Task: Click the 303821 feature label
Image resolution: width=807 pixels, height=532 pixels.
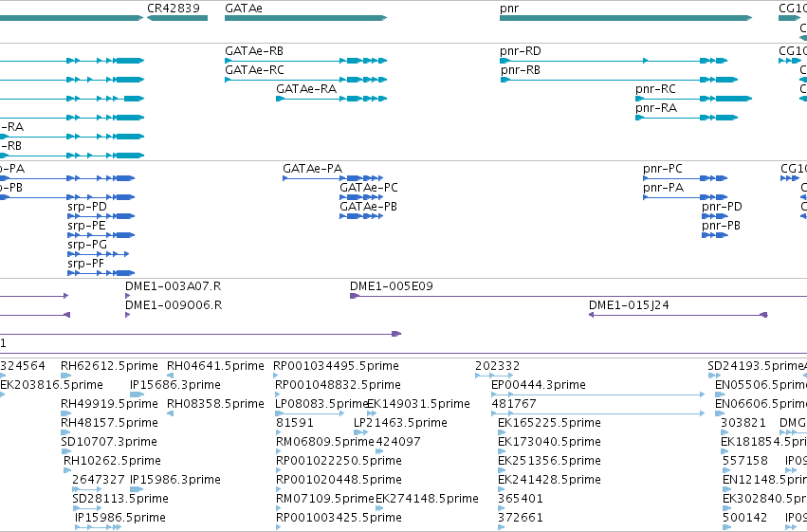Action: pyautogui.click(x=743, y=424)
